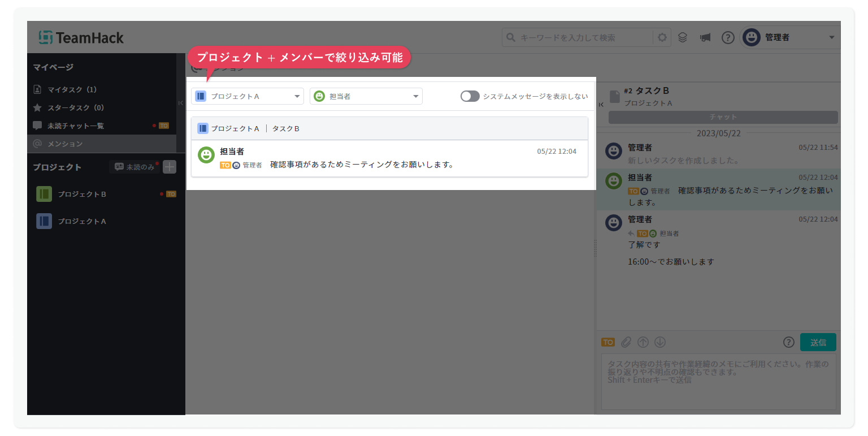This screenshot has width=868, height=436.
Task: Select 未読チャット一覧 in the sidebar
Action: click(x=75, y=126)
